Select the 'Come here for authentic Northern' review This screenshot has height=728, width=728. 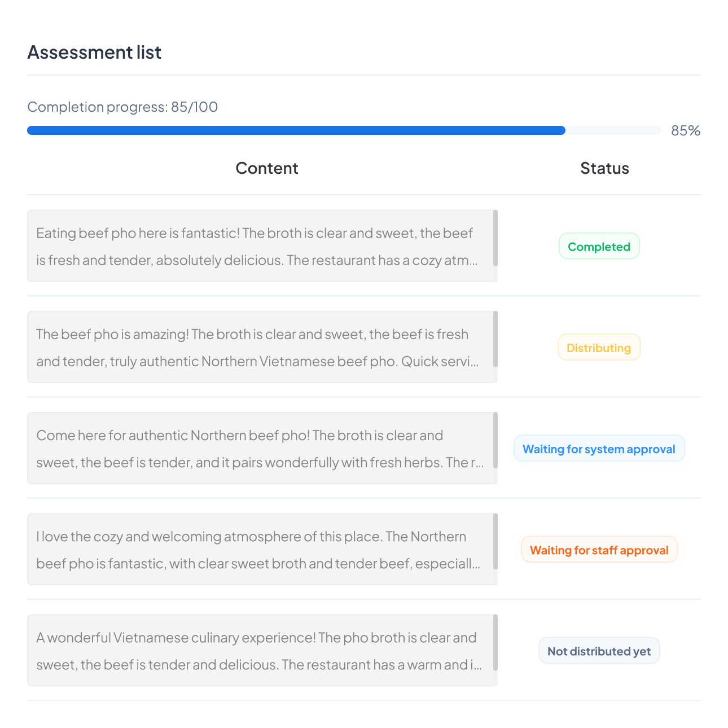257,449
